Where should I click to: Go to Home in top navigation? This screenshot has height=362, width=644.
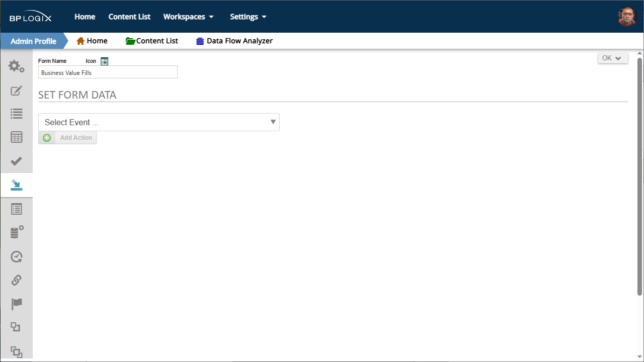pos(85,17)
